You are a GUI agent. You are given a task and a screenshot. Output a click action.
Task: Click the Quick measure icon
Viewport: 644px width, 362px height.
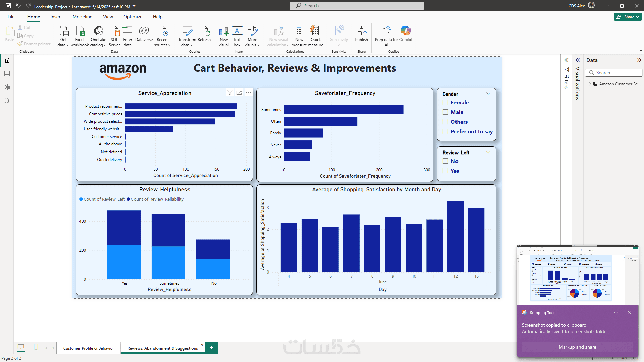[x=315, y=31]
